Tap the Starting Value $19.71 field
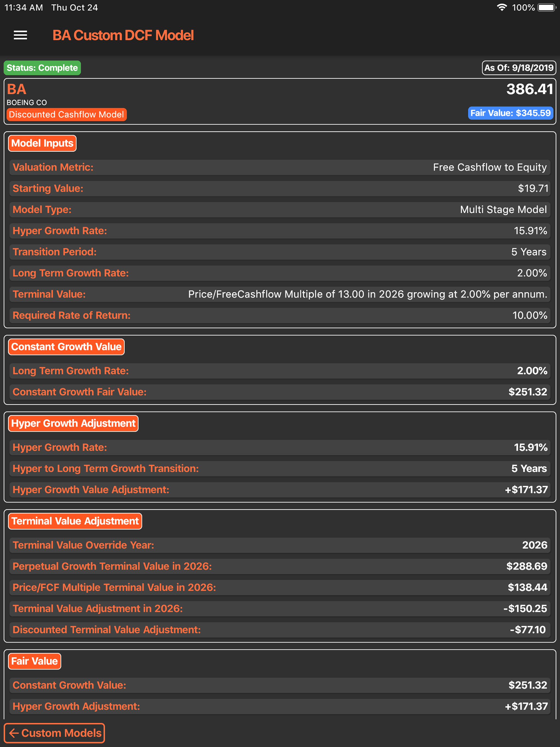 click(280, 188)
